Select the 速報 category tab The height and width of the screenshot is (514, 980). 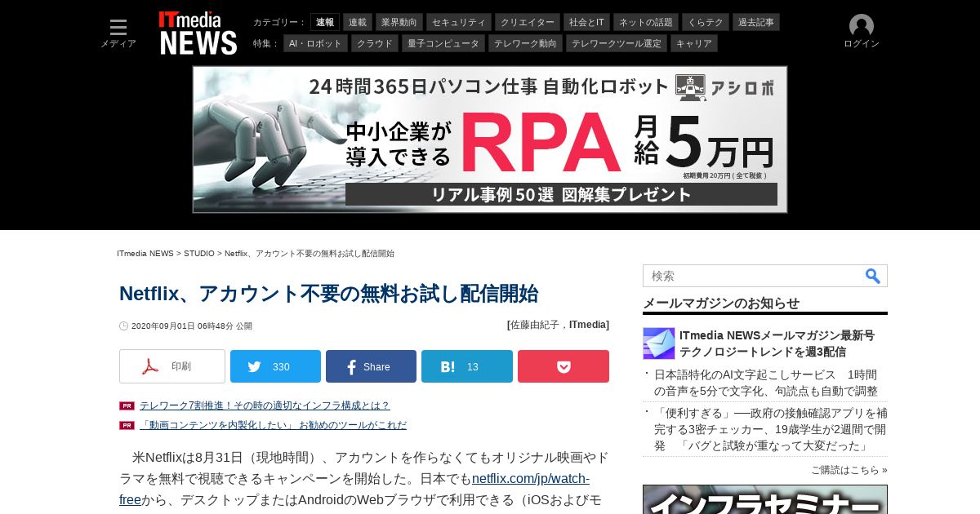(325, 22)
